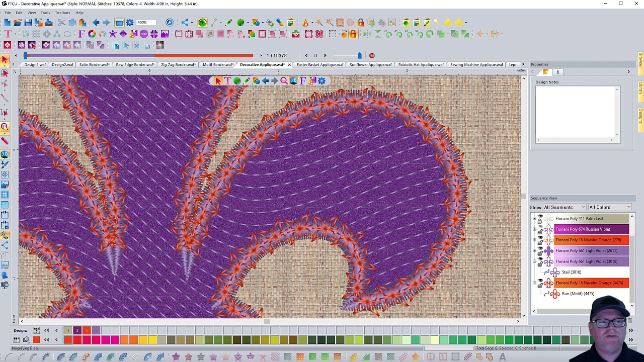Toggle visibility eye of Palm Leaf layer

(x=540, y=216)
